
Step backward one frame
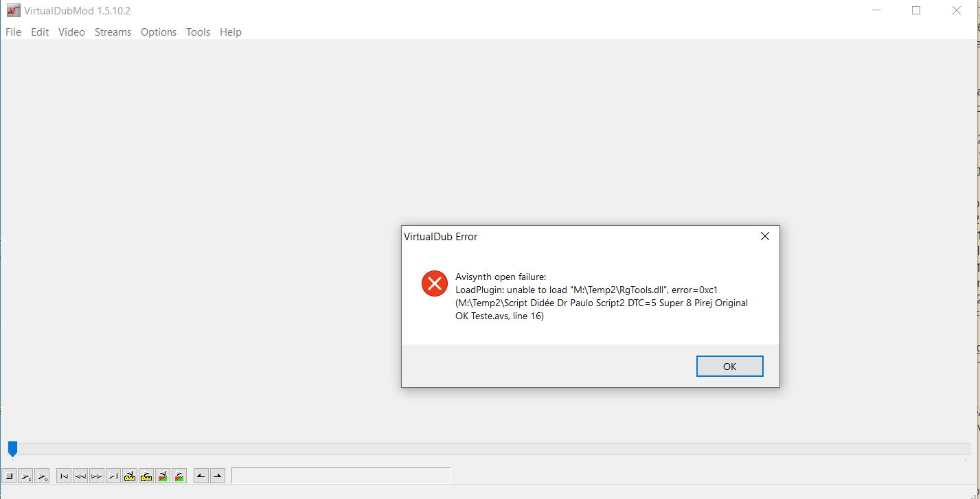80,476
